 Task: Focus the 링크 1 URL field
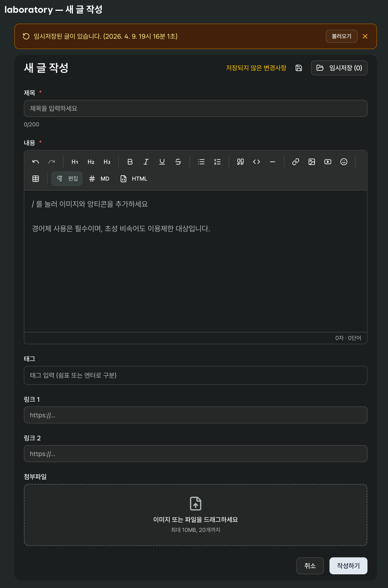coord(195,415)
